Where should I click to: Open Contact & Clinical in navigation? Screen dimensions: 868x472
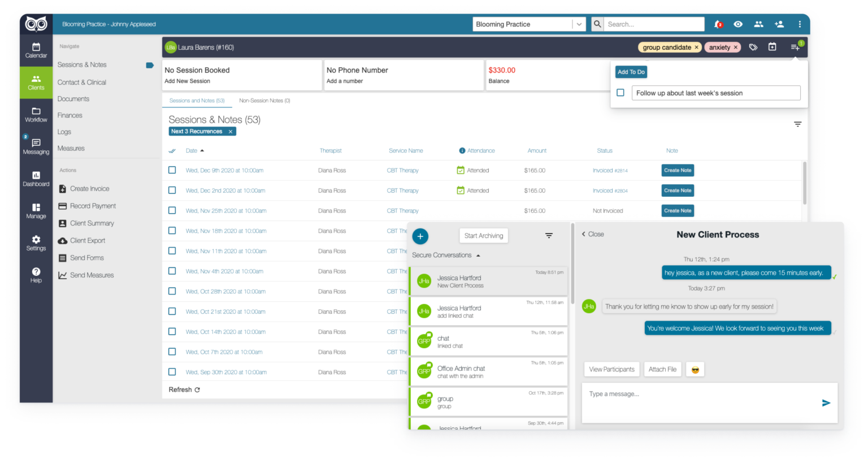82,82
